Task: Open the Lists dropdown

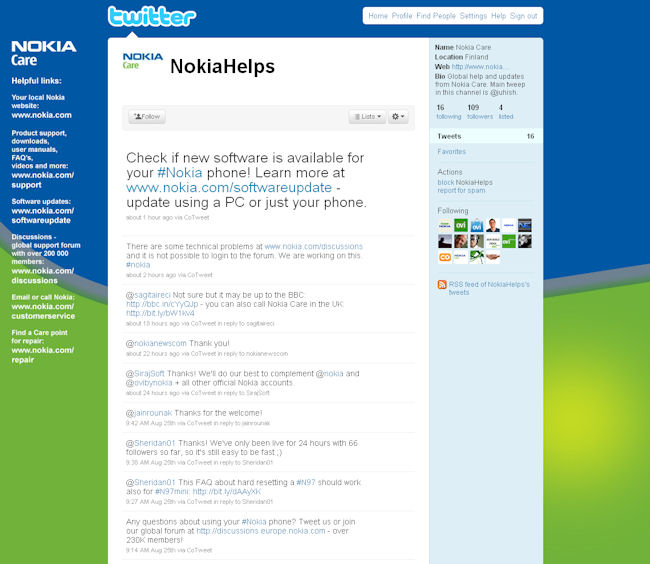Action: (x=367, y=117)
